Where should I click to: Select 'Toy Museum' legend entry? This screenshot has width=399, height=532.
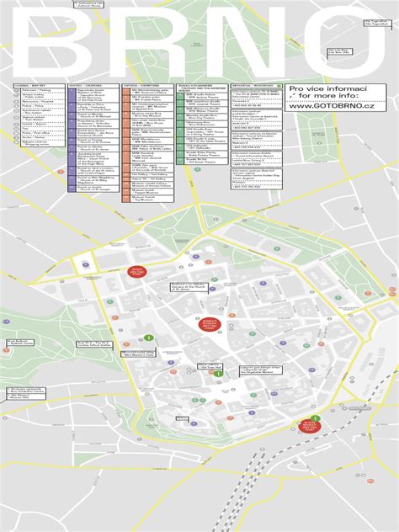(x=148, y=198)
